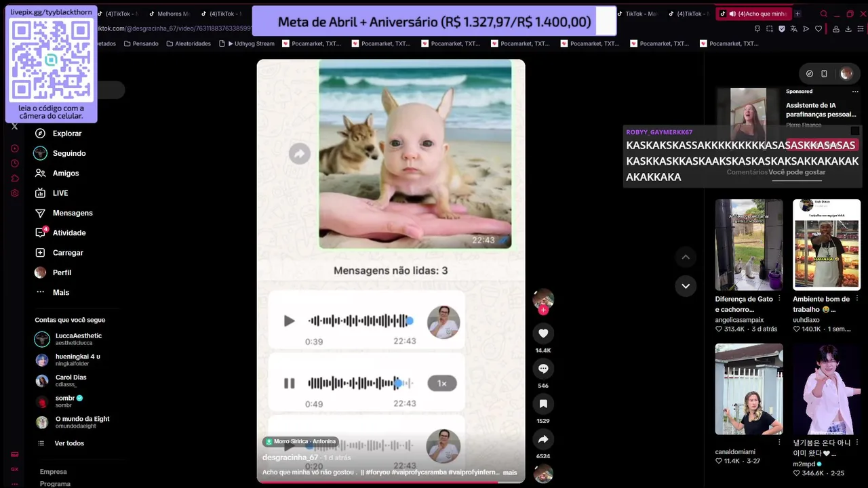Open sponsored Assistente de IA ad

pos(821,110)
